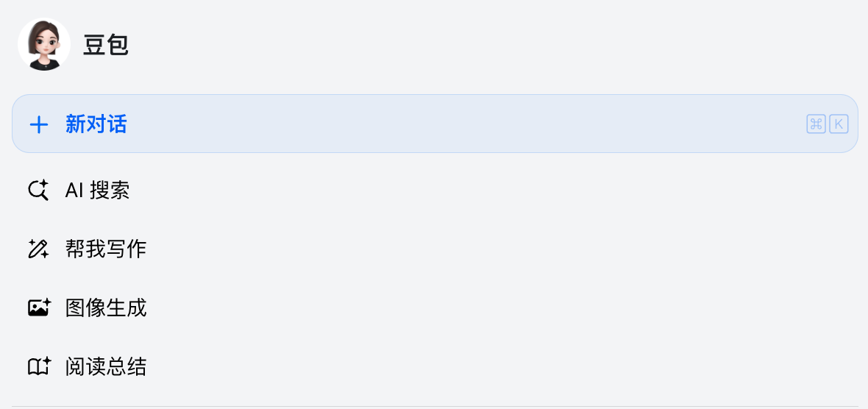Screen dimensions: 868x409
Task: Click the 图像生成 picture icon
Action: point(38,307)
